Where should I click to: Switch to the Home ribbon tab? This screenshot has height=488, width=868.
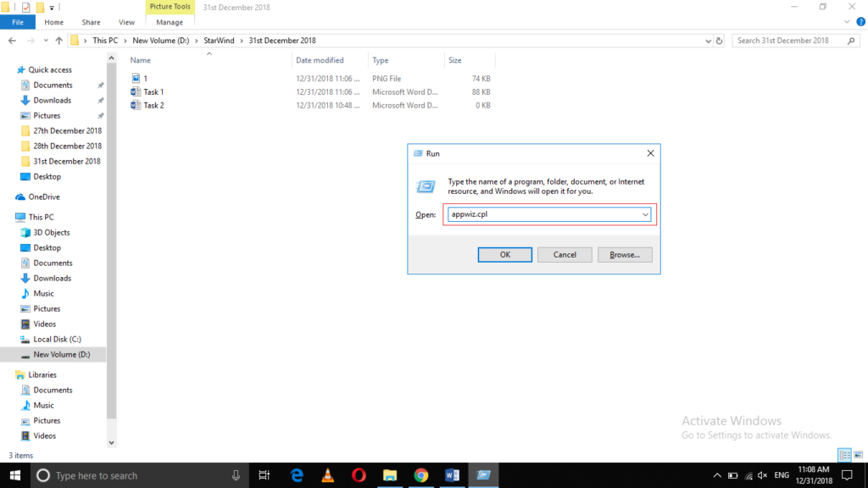click(53, 22)
